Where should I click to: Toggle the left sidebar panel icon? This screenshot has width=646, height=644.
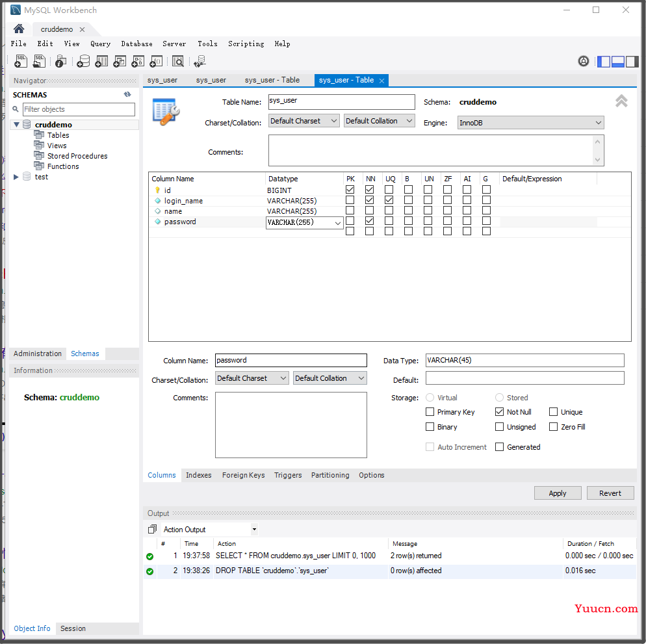(x=604, y=61)
